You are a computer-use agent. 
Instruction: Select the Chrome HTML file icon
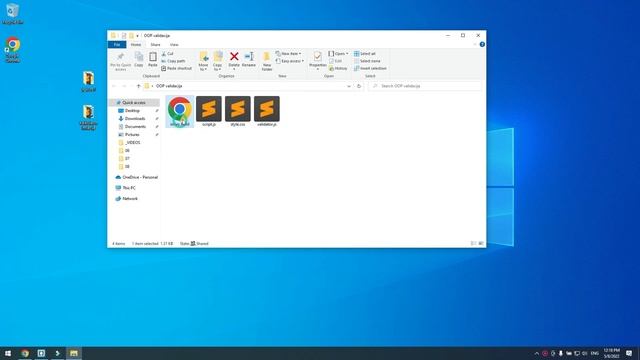[x=180, y=111]
